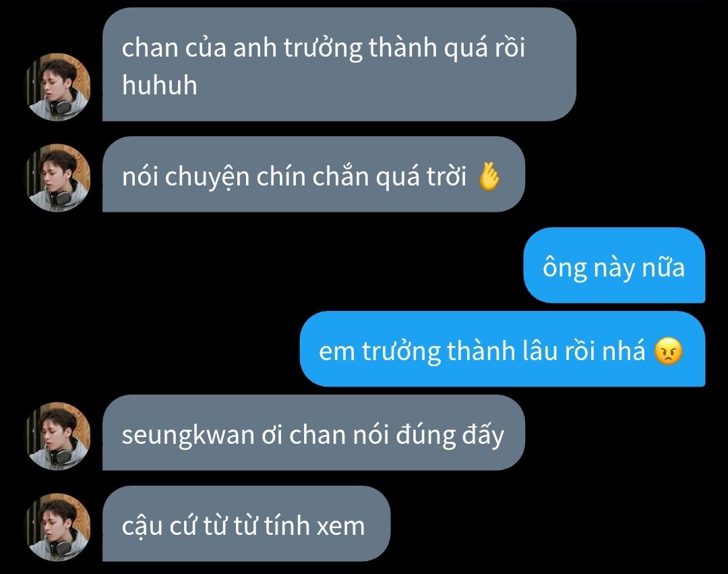Open the profile picture next to 'nói chuyện chín chắn'
This screenshot has width=728, height=574.
coord(57,178)
